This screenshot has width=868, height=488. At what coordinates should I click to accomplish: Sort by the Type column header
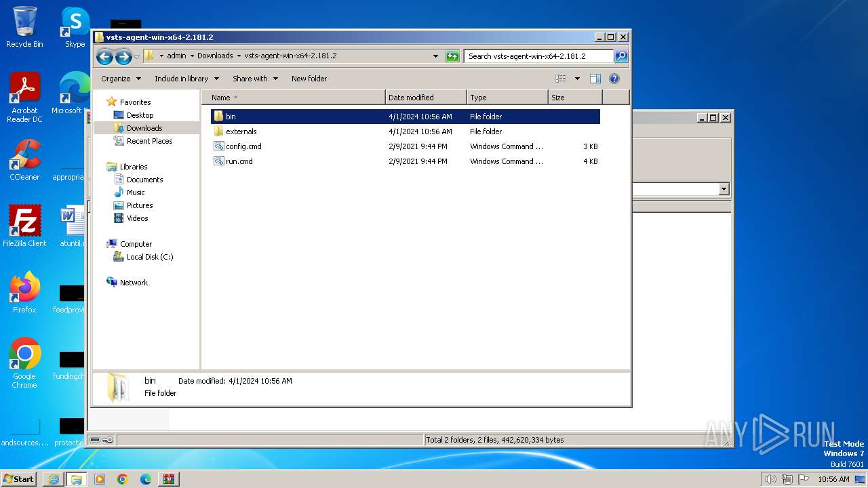click(x=507, y=98)
